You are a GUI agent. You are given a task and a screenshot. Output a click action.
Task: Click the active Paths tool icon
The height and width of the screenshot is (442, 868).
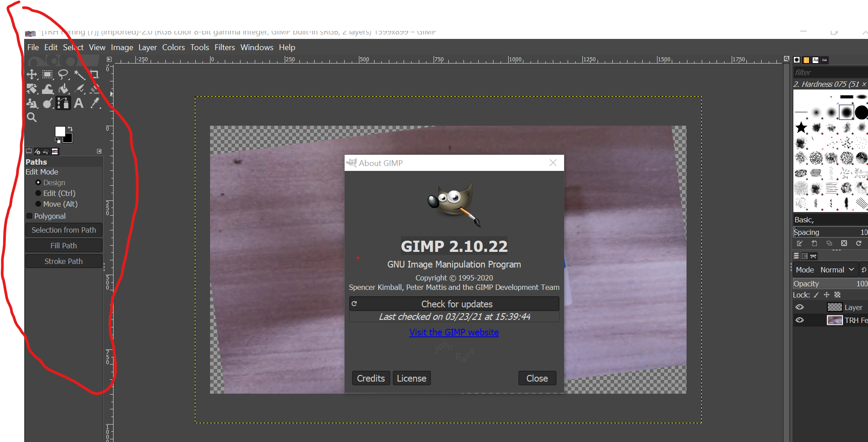63,103
